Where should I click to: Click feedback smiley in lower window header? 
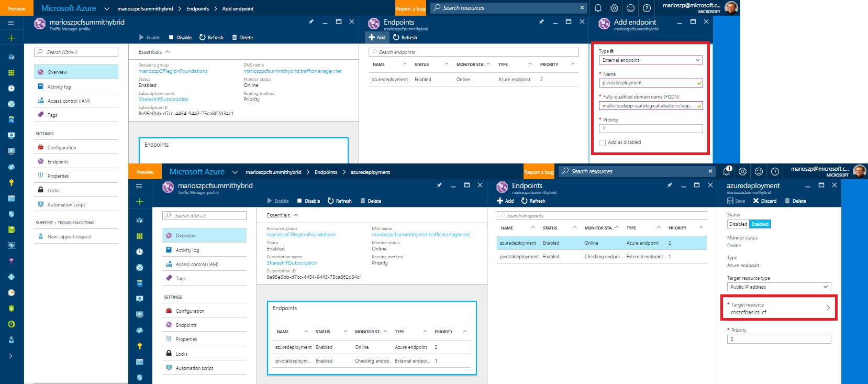click(x=759, y=171)
